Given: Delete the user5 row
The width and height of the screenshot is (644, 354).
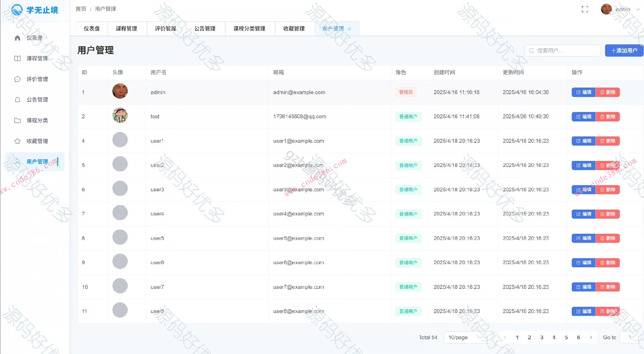Looking at the screenshot, I should tap(608, 238).
